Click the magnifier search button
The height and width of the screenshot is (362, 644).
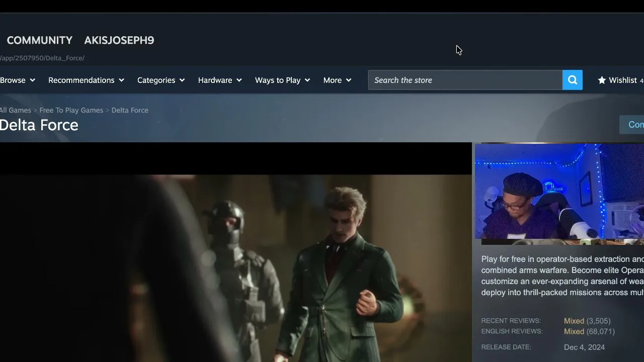(x=573, y=80)
